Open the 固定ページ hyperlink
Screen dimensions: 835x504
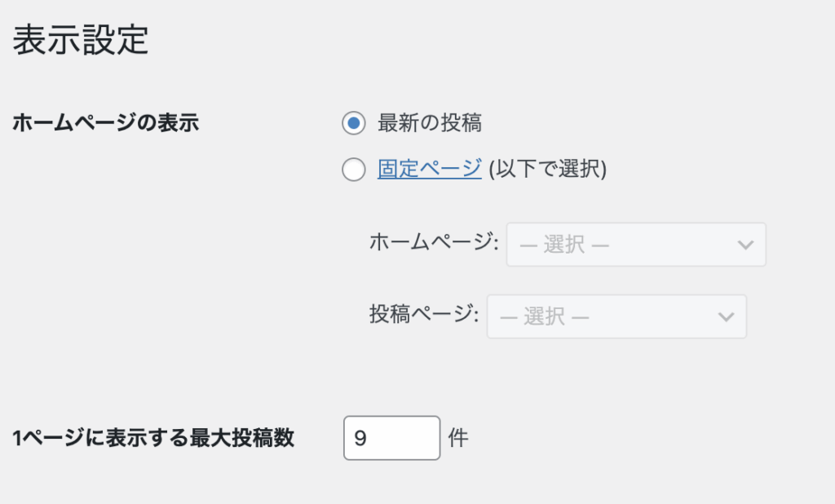click(x=430, y=170)
